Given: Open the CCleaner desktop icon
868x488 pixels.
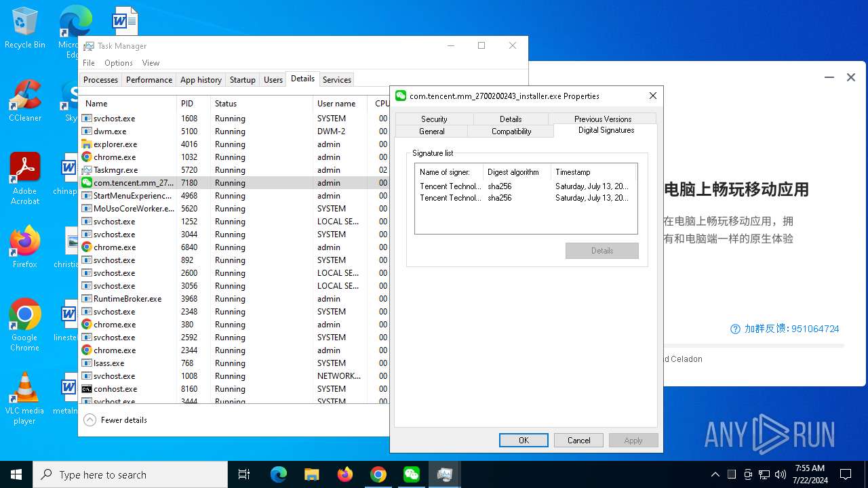Looking at the screenshot, I should click(x=24, y=102).
